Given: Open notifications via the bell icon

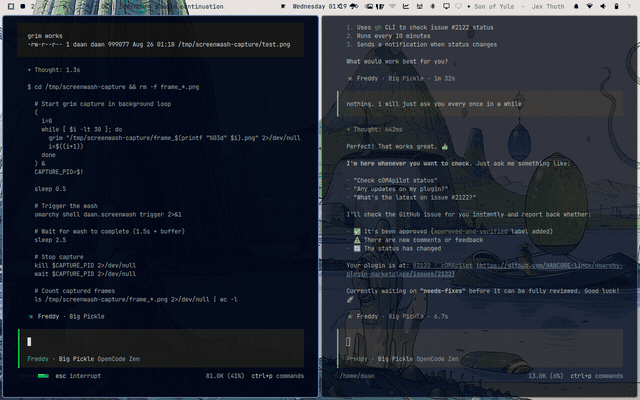Looking at the screenshot, I should point(576,6).
